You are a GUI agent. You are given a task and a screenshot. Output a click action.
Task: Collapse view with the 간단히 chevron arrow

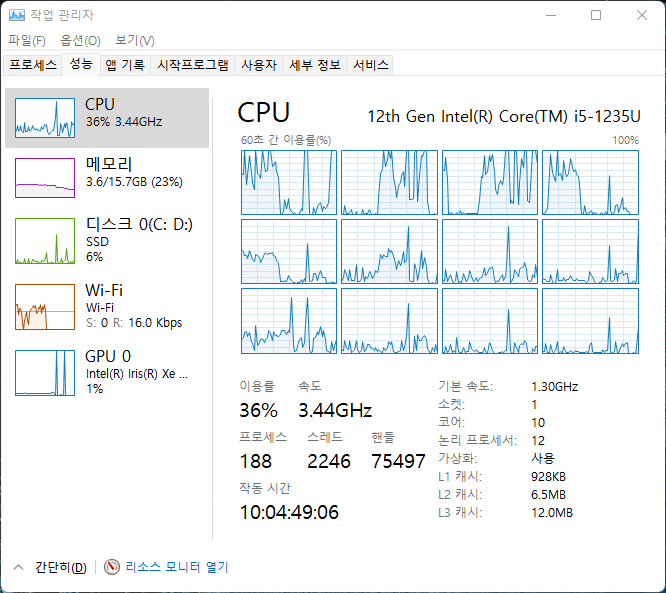pos(18,567)
